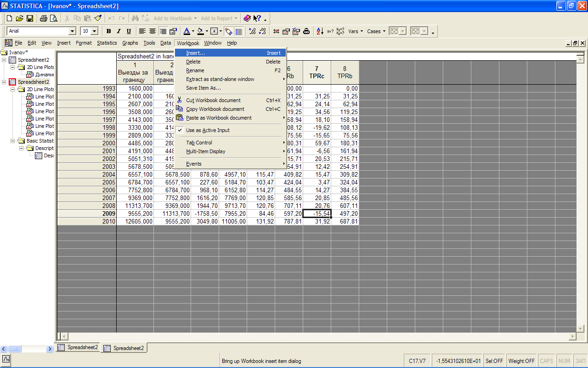Screen dimensions: 588x368
Task: Toggle Bold text formatting
Action: point(109,31)
